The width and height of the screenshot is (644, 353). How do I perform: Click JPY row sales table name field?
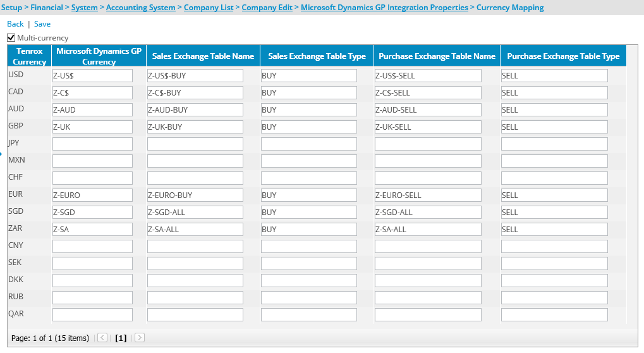(195, 144)
